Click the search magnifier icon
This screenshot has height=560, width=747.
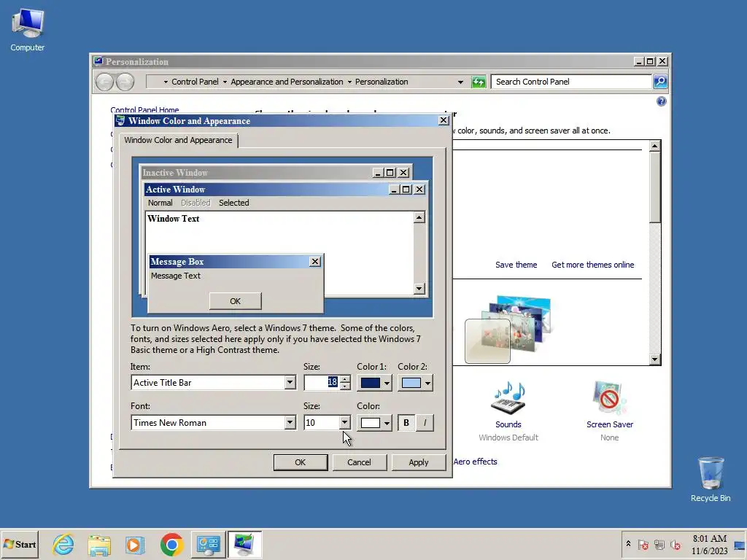(660, 82)
